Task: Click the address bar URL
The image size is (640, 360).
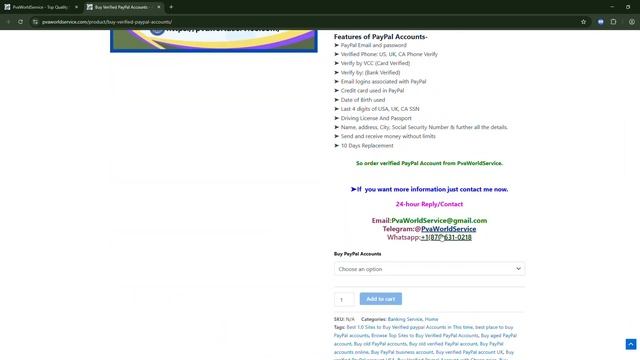Action: (x=107, y=22)
